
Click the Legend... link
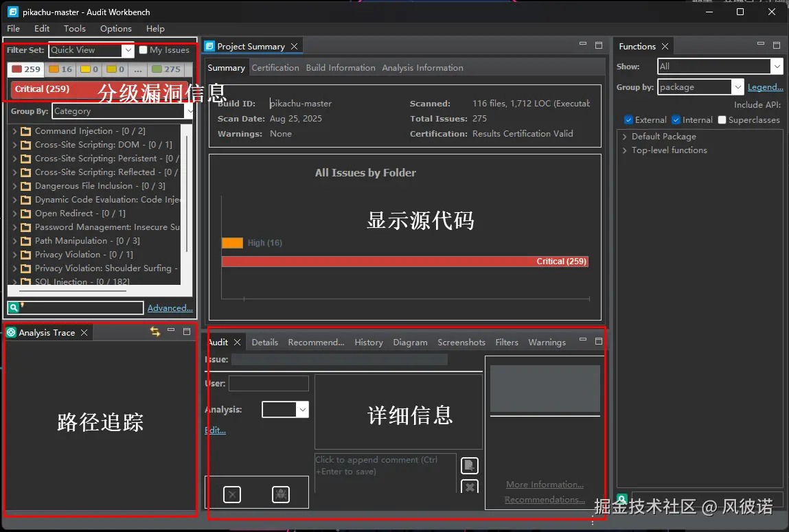tap(766, 87)
